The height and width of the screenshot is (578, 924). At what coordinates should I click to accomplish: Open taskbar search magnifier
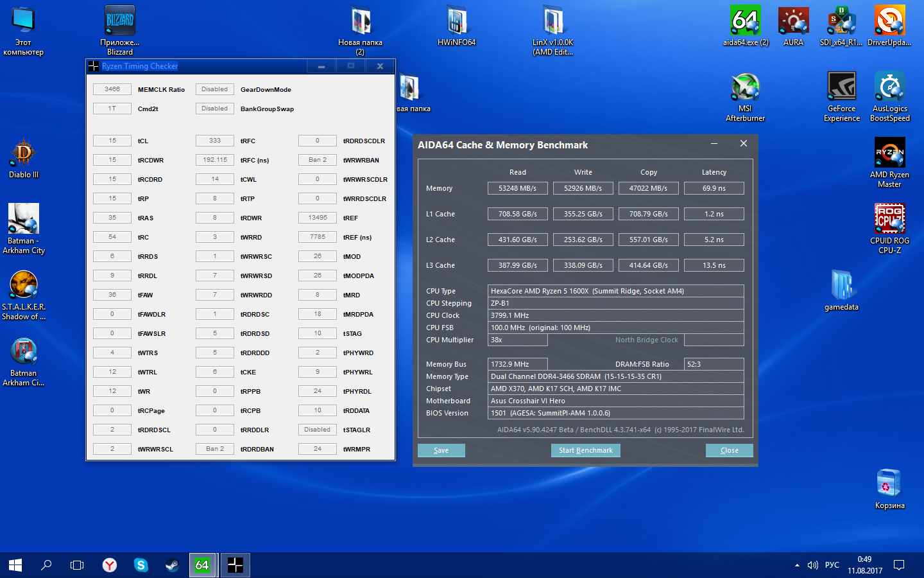click(x=46, y=565)
